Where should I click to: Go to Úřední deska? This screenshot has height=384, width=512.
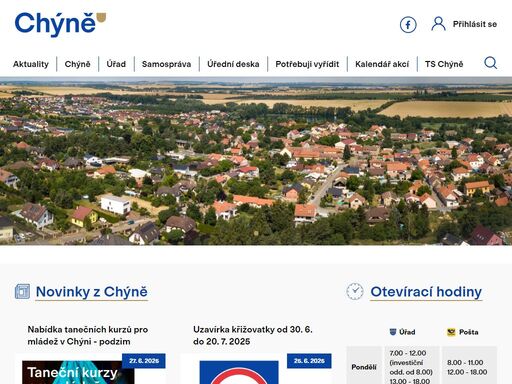click(233, 64)
